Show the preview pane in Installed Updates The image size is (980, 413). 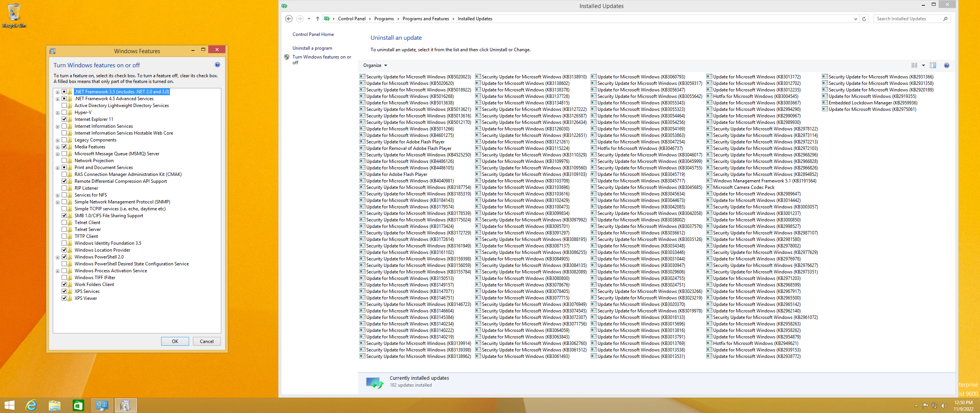click(933, 65)
